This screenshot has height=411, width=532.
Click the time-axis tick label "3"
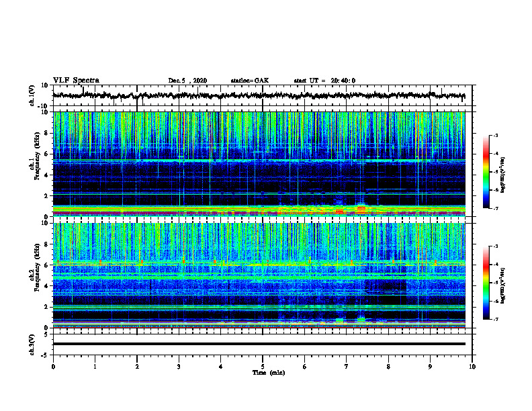(179, 367)
